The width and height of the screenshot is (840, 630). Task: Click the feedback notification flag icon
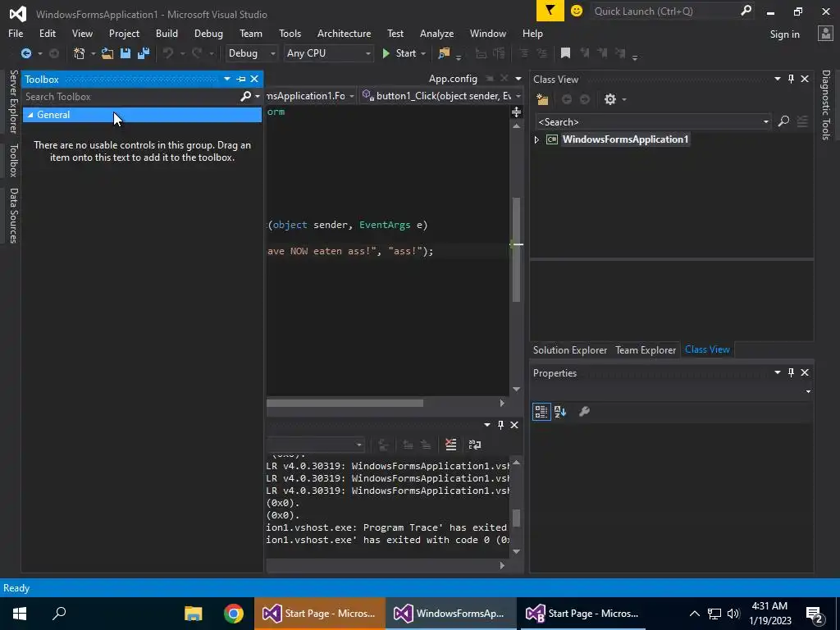tap(550, 11)
